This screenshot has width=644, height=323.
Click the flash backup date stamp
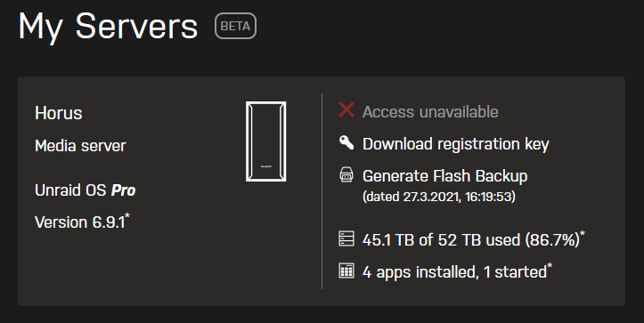(x=438, y=197)
